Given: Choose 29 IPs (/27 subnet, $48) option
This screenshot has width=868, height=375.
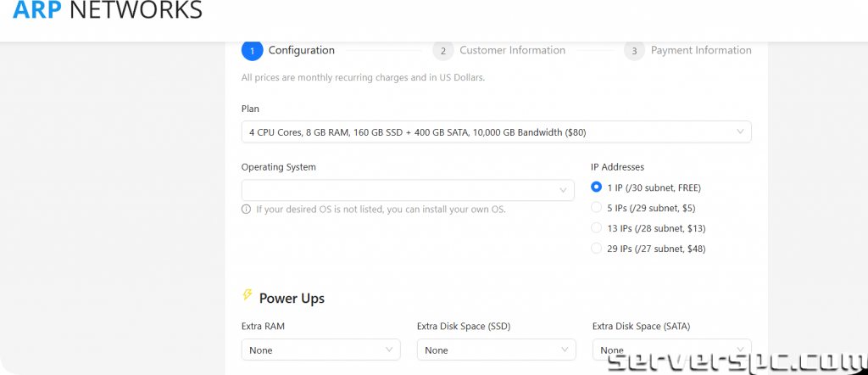Looking at the screenshot, I should [x=597, y=249].
